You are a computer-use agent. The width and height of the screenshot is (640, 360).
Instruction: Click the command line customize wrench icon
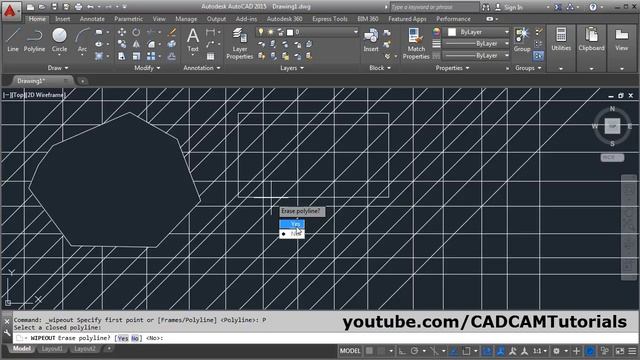pyautogui.click(x=7, y=333)
